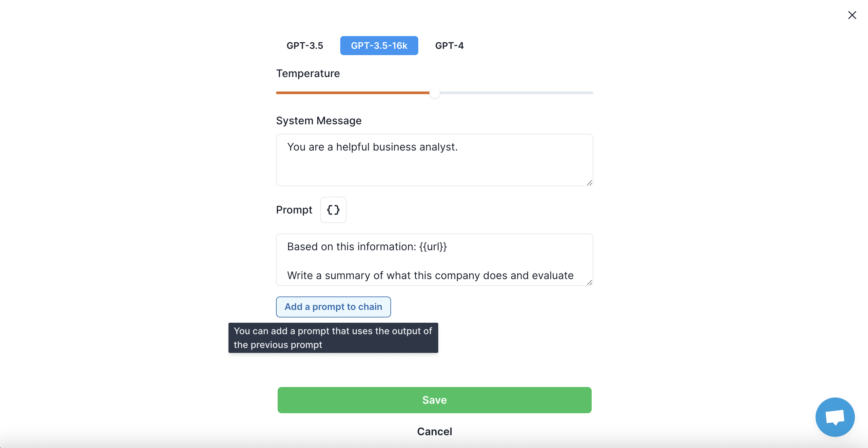Click the Temperature slider handle
Viewport: 868px width, 448px height.
point(435,93)
